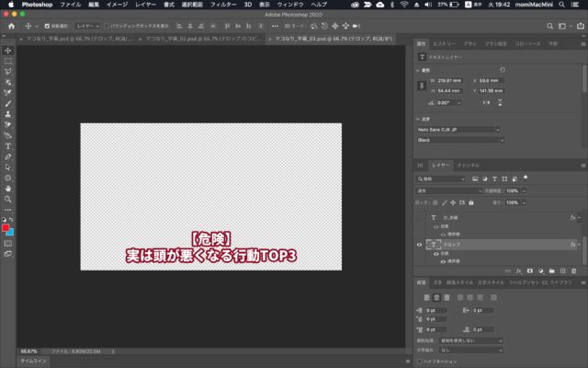The width and height of the screenshot is (588, 368).
Task: Click the new folder group icon in Layers
Action: (x=552, y=271)
